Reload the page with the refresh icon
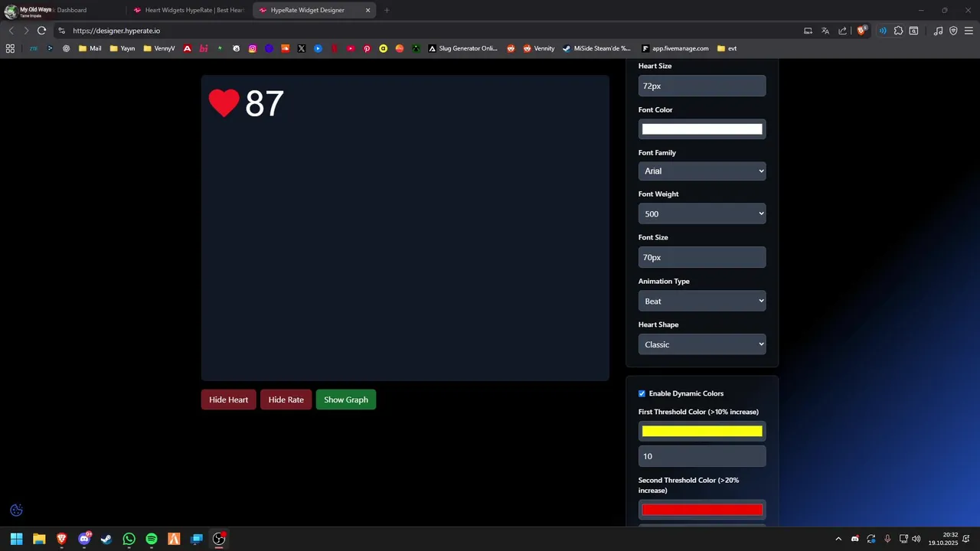 tap(41, 31)
